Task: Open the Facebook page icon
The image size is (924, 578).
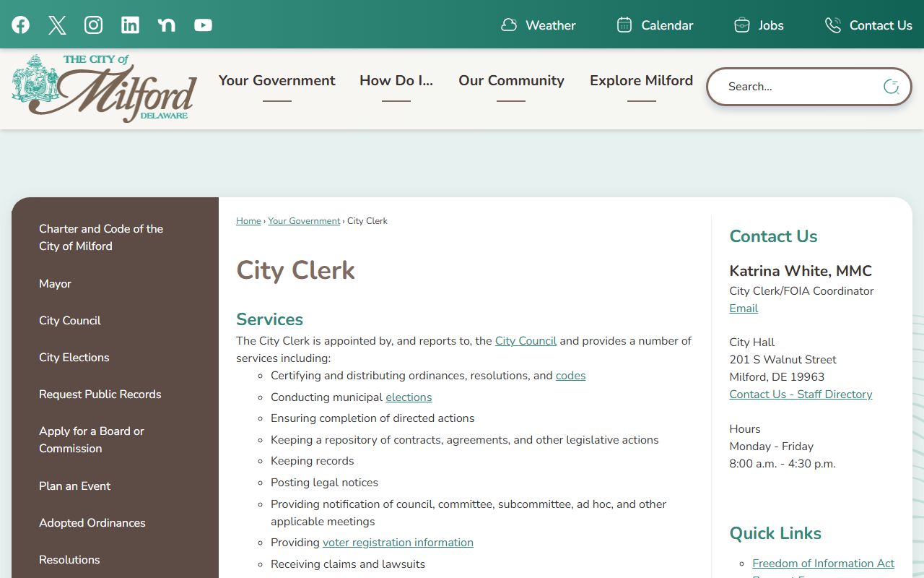Action: (x=20, y=25)
